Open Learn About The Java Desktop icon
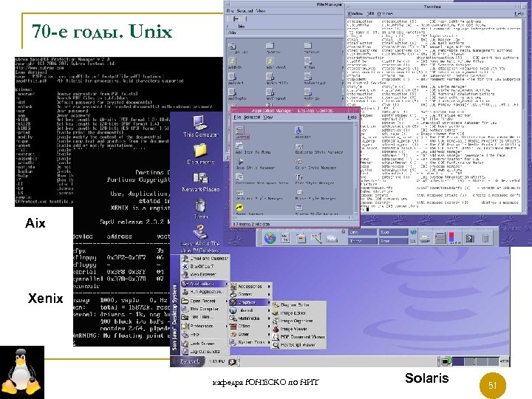Viewport: 532px width, 399px height. [x=200, y=239]
